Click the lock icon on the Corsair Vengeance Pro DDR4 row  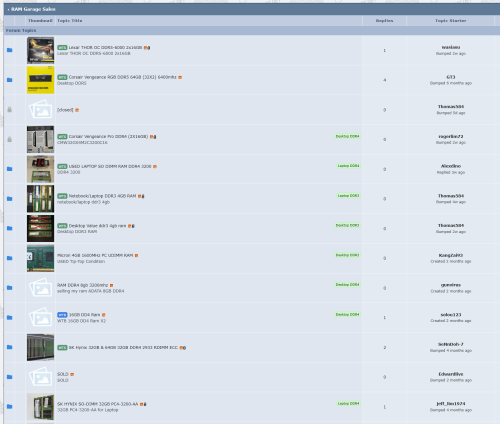(9, 139)
